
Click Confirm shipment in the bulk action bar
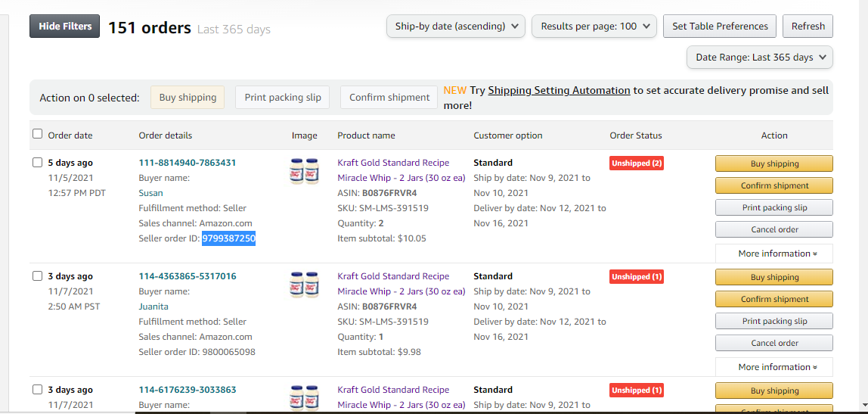point(389,98)
